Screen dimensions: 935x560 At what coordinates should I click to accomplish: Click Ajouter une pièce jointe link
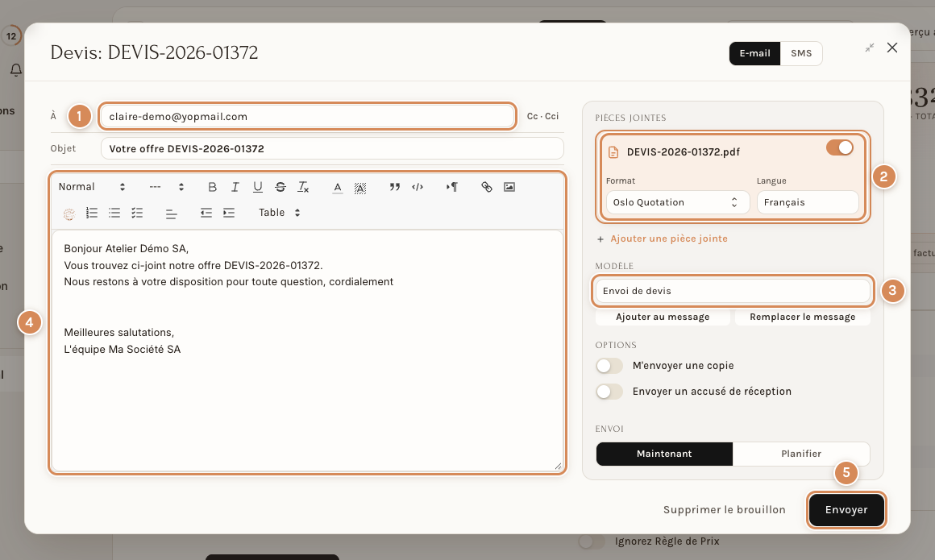[668, 239]
